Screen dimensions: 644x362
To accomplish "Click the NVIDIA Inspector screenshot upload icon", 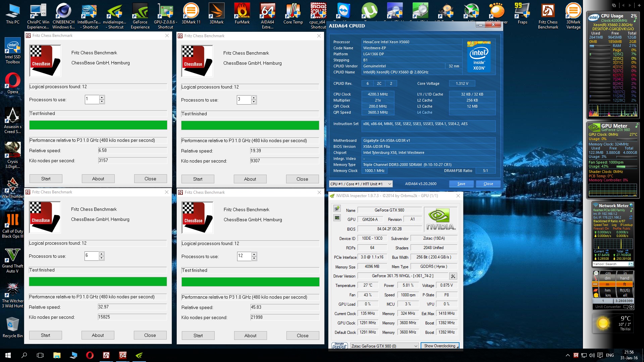I will (337, 209).
